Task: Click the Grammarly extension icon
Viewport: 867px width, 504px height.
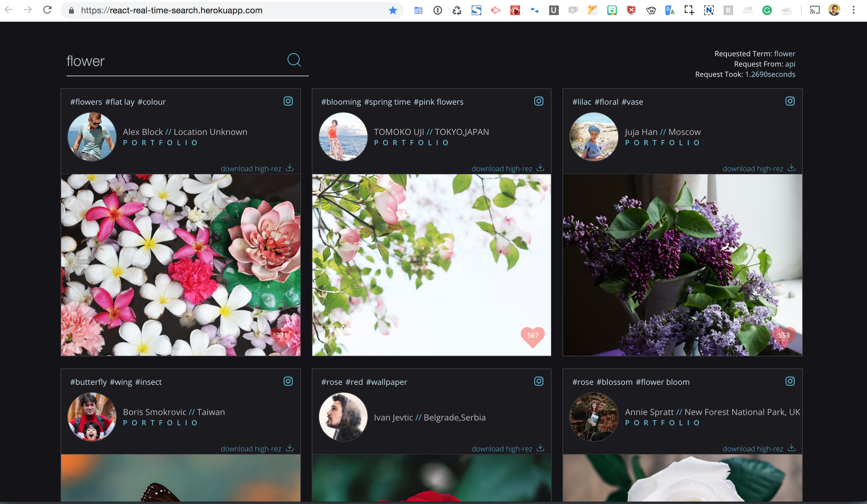Action: [767, 10]
